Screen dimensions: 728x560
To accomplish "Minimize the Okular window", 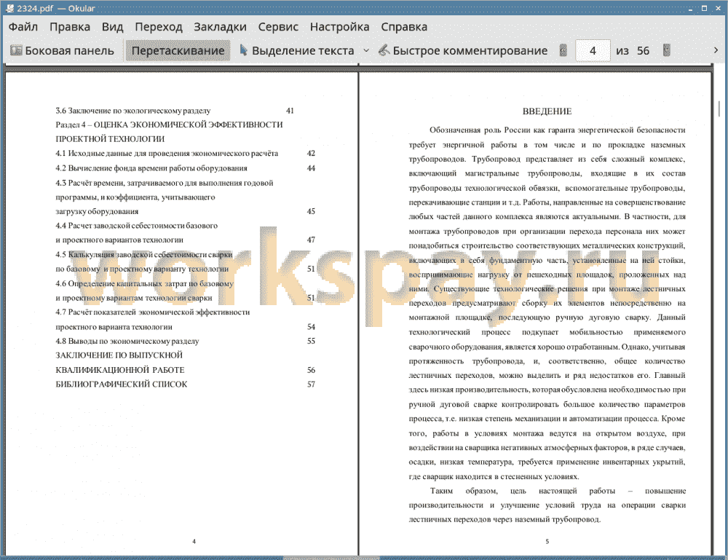I will (690, 8).
